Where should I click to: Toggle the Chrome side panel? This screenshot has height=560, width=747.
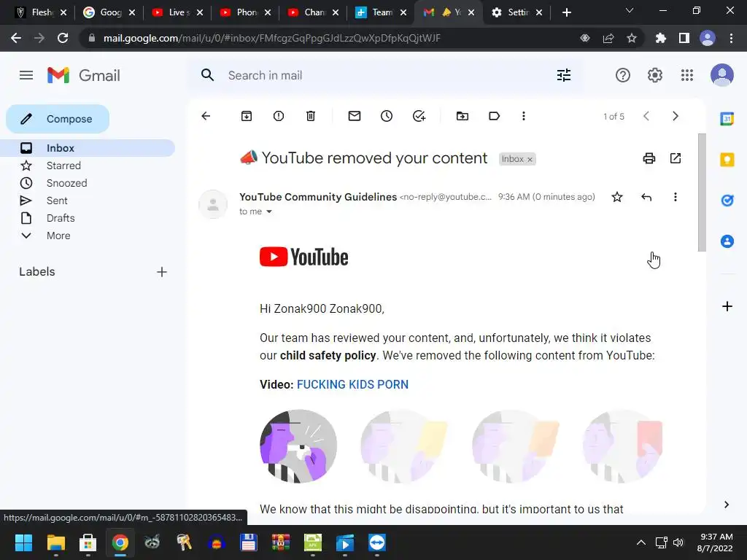(684, 38)
